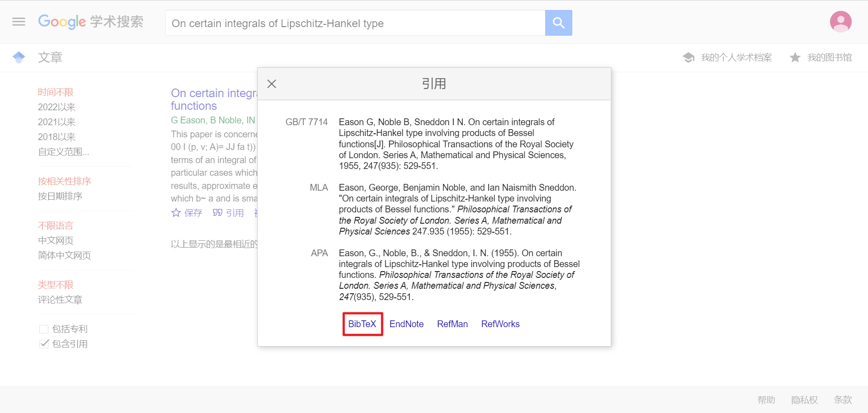868x413 pixels.
Task: Open the 隐私权 footer link
Action: pyautogui.click(x=805, y=400)
